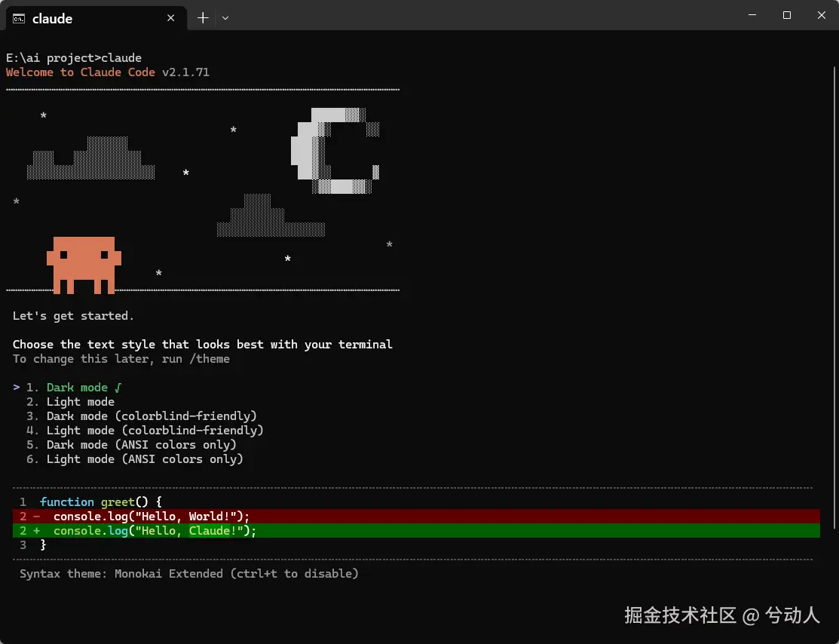The image size is (839, 644).
Task: Select Dark mode (colorblind-friendly)
Action: pos(142,416)
